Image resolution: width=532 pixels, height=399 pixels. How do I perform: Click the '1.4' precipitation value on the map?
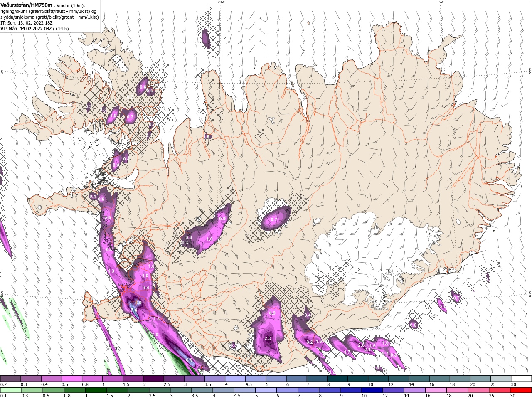146,288
